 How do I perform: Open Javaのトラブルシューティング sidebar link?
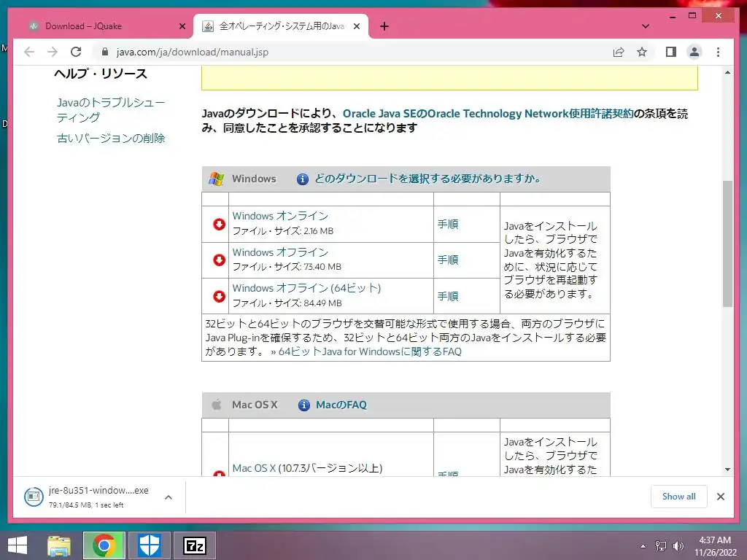pos(111,110)
